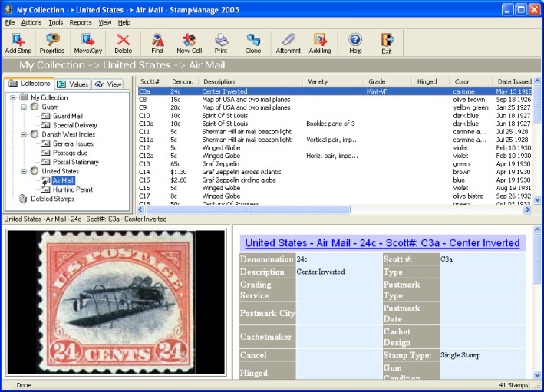Viewport: 544px width, 392px height.
Task: Click the Clone toolbar icon
Action: point(253,44)
